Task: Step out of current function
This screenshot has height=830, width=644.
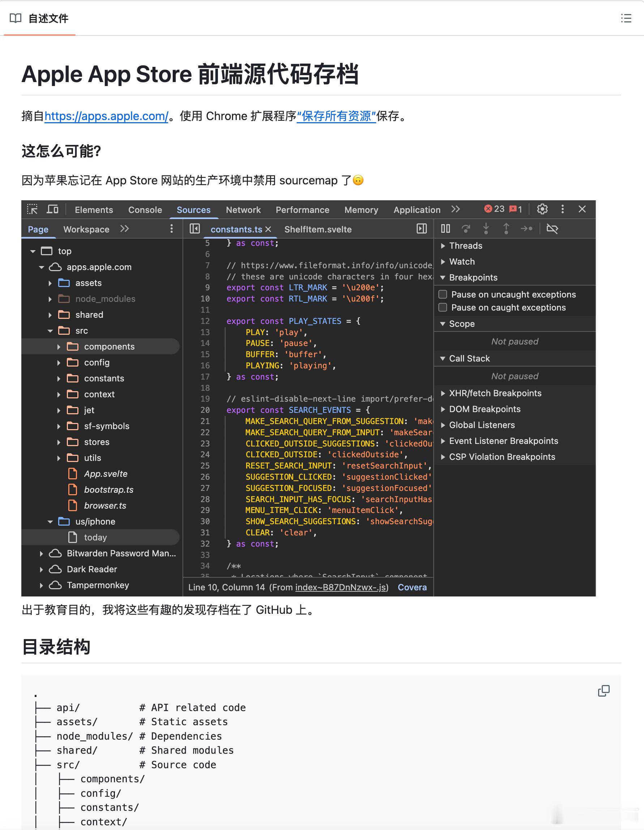Action: (506, 229)
